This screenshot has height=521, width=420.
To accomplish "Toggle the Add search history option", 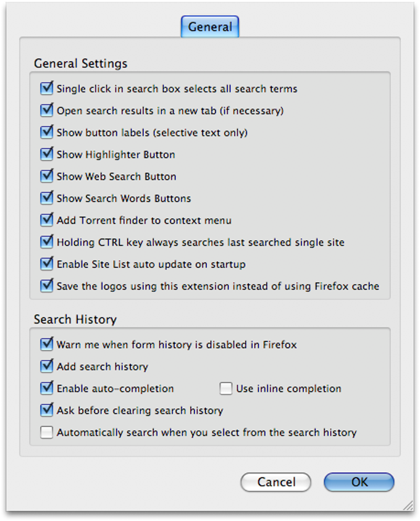I will point(46,366).
